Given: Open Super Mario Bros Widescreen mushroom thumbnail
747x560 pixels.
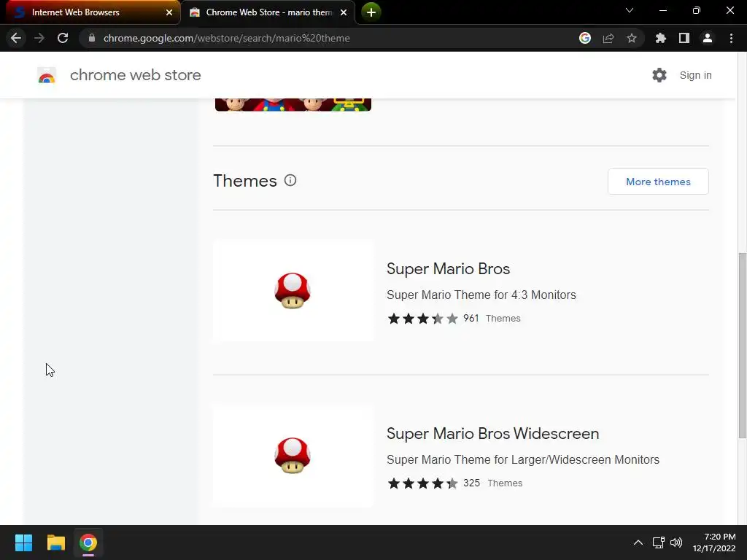Looking at the screenshot, I should (x=293, y=455).
